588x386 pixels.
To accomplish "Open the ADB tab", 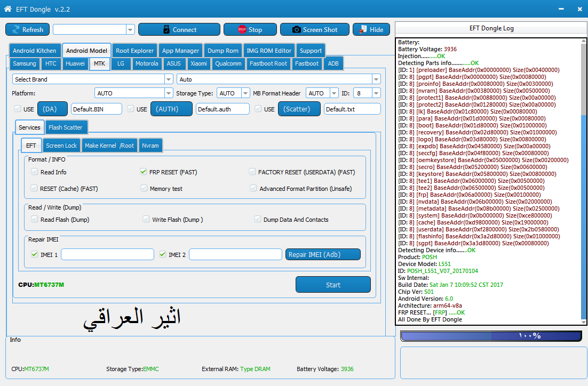I will [333, 63].
